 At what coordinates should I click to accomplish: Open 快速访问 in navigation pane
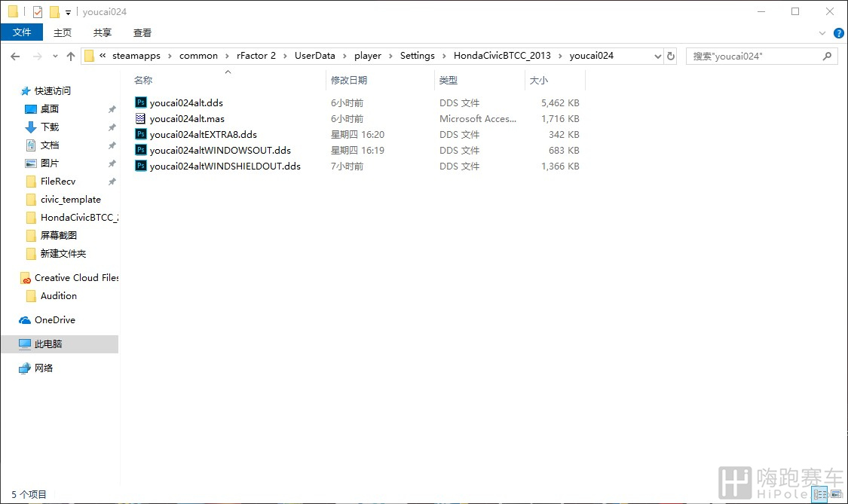[x=53, y=91]
